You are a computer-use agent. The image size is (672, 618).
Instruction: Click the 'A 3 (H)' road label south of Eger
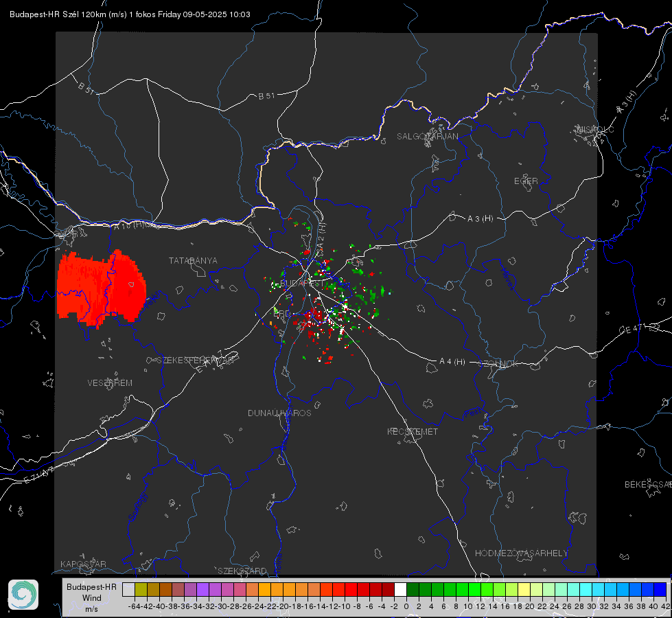[x=480, y=219]
